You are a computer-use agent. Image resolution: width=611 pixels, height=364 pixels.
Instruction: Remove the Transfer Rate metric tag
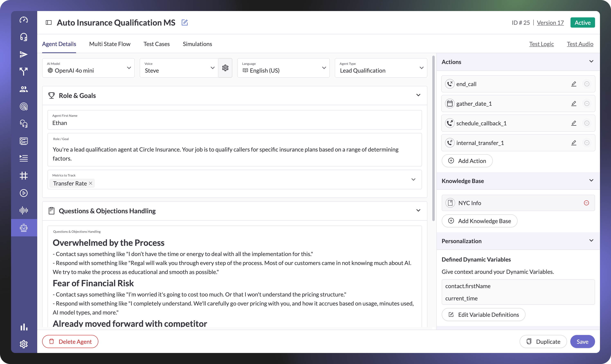tap(91, 183)
